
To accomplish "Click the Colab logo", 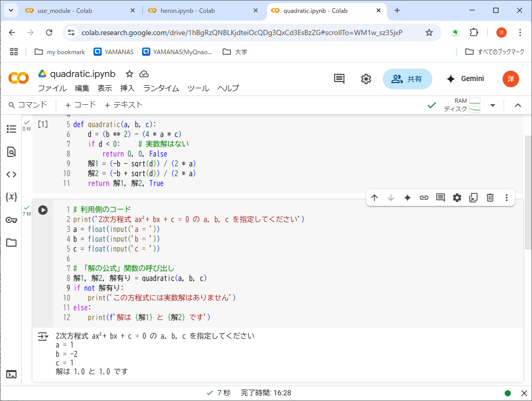I will point(19,78).
